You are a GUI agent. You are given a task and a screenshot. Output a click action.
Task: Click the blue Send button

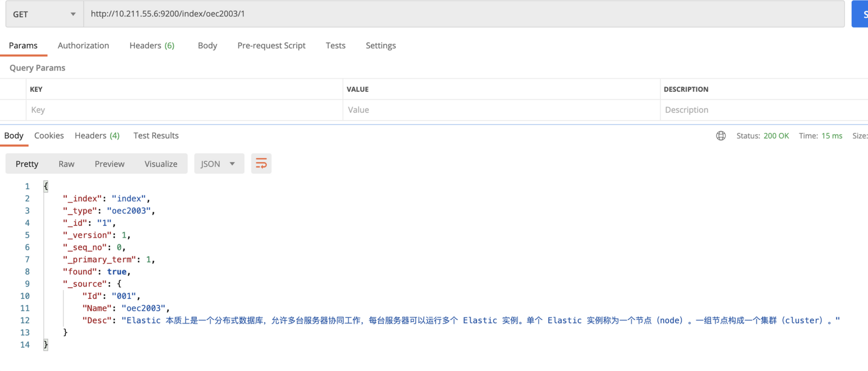(x=861, y=14)
